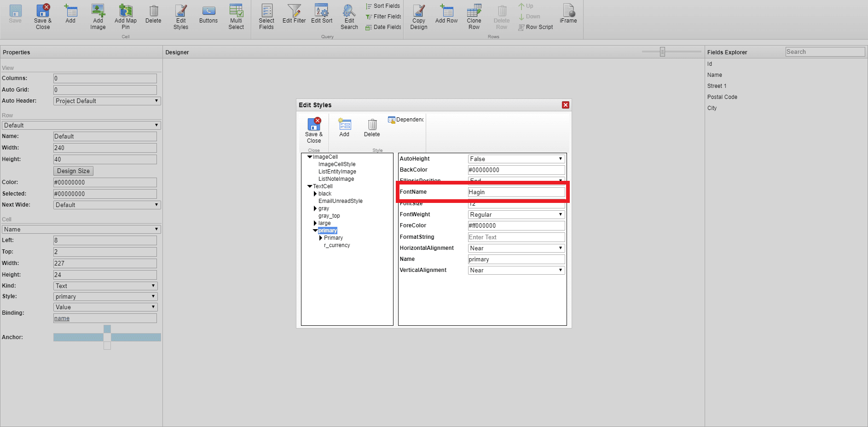Screen dimensions: 868x427
Task: Click Delete in Edit Styles dialog
Action: 372,127
